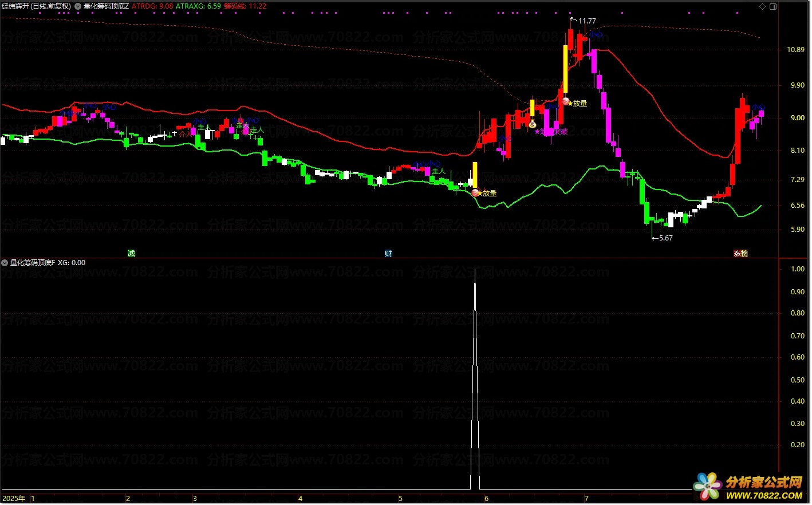Click the 介入 signal label
This screenshot has width=812, height=505.
(186, 134)
